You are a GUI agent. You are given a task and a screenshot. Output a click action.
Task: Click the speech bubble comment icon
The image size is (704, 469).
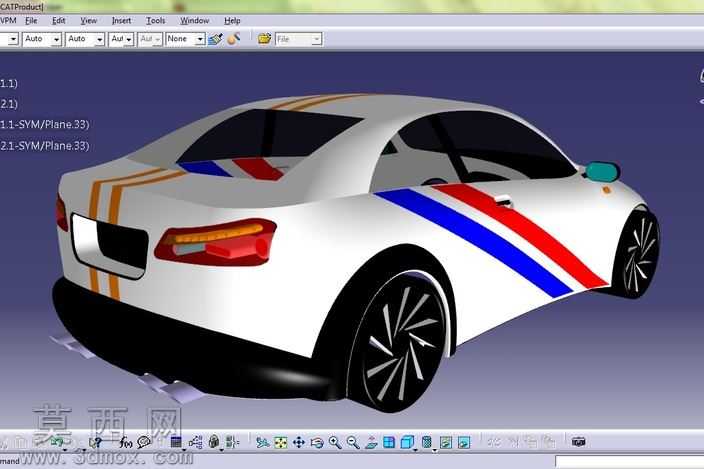(144, 443)
